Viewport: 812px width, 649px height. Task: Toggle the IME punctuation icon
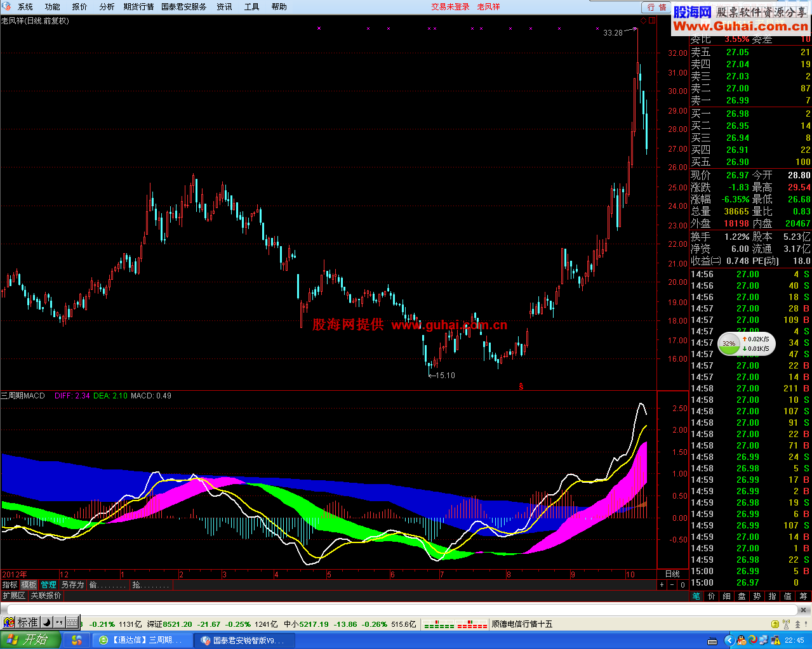pos(59,622)
